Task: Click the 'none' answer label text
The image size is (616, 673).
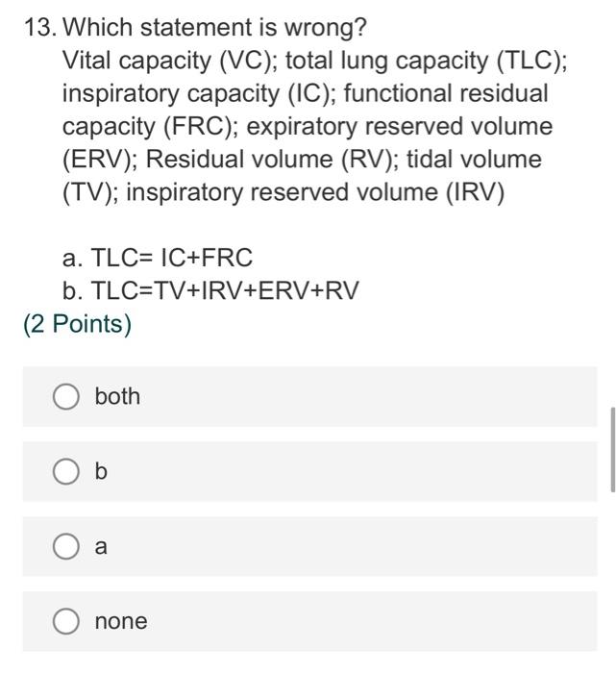Action: [121, 621]
